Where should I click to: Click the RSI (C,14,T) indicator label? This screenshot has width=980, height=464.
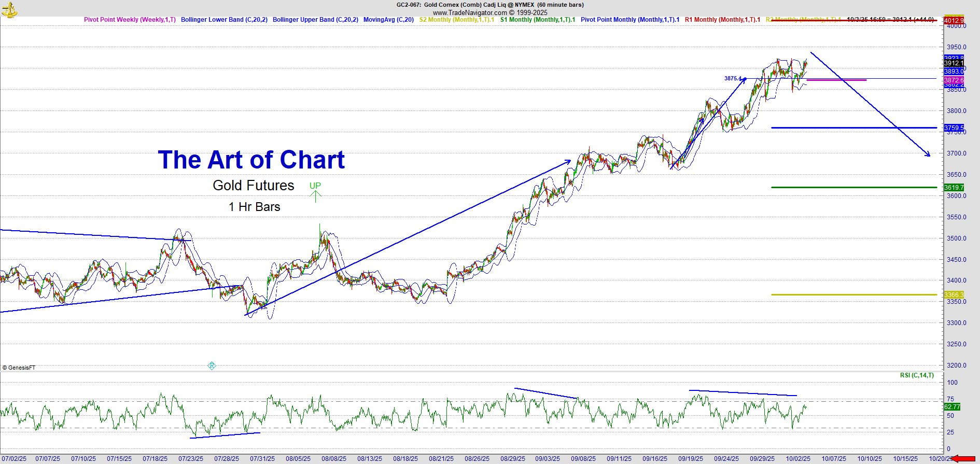tap(917, 375)
